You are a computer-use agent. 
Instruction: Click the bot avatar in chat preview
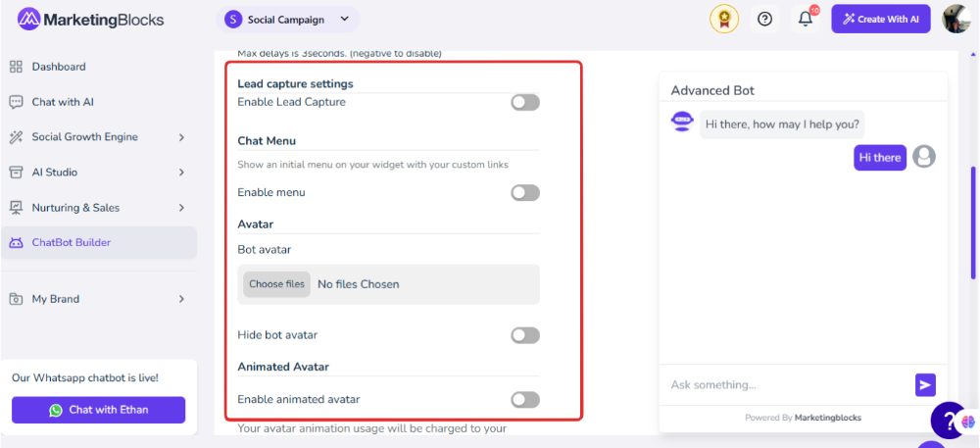(x=682, y=121)
